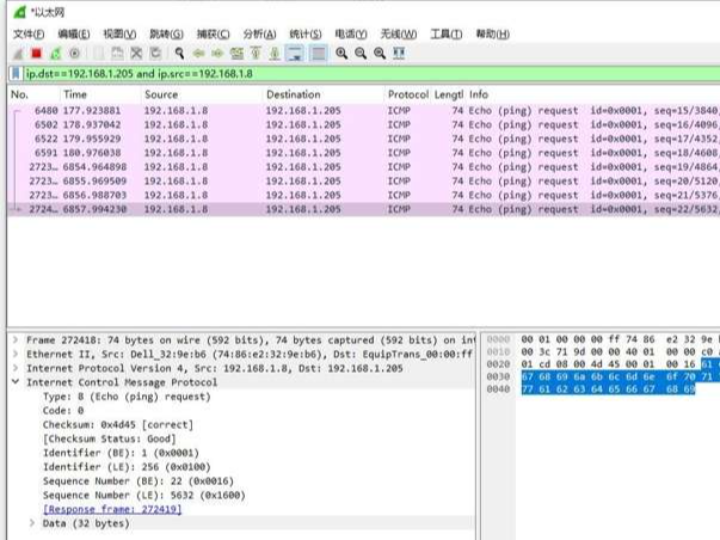Image resolution: width=720 pixels, height=540 pixels.
Task: Open the display filter bookmark icon
Action: pyautogui.click(x=15, y=74)
